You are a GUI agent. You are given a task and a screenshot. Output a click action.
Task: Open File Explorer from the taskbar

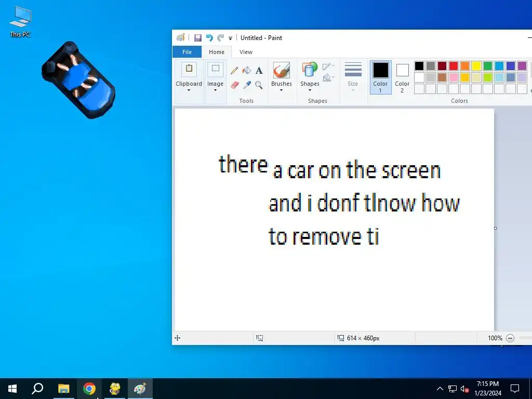click(x=63, y=389)
